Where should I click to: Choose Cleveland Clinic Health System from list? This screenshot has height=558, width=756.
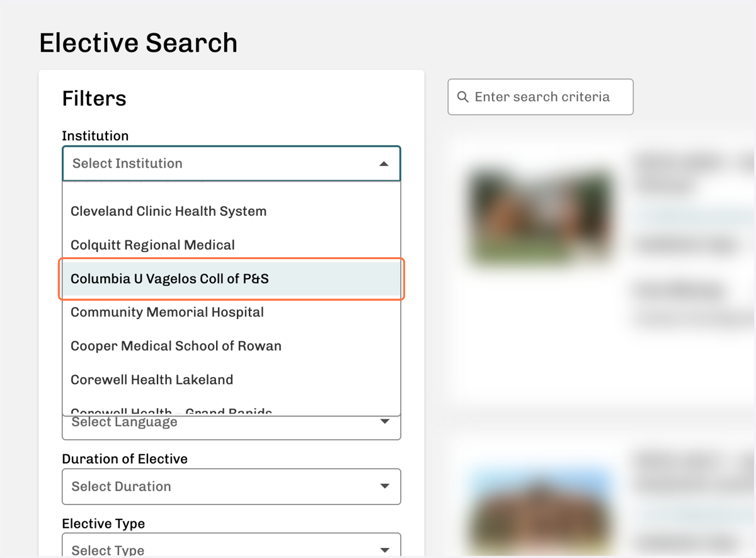tap(231, 211)
